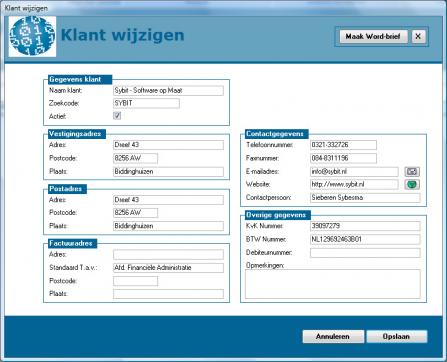
Task: Click empty Debiteurnummer field
Action: point(365,253)
